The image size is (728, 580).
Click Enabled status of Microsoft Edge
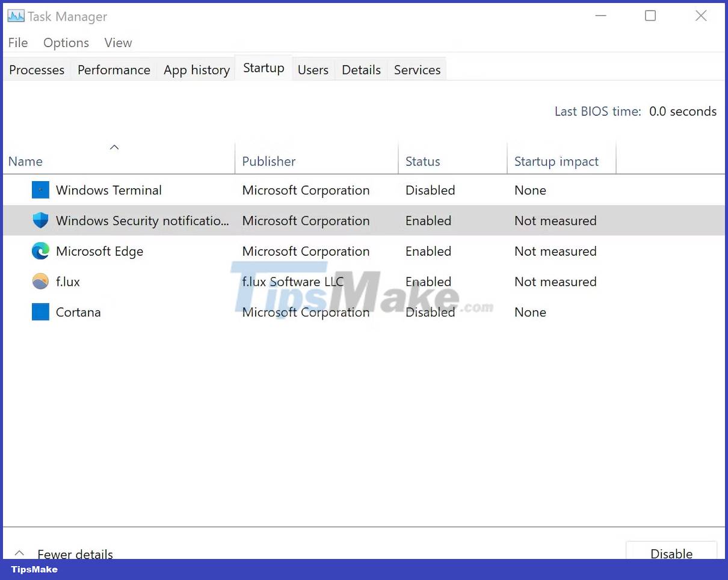[428, 251]
